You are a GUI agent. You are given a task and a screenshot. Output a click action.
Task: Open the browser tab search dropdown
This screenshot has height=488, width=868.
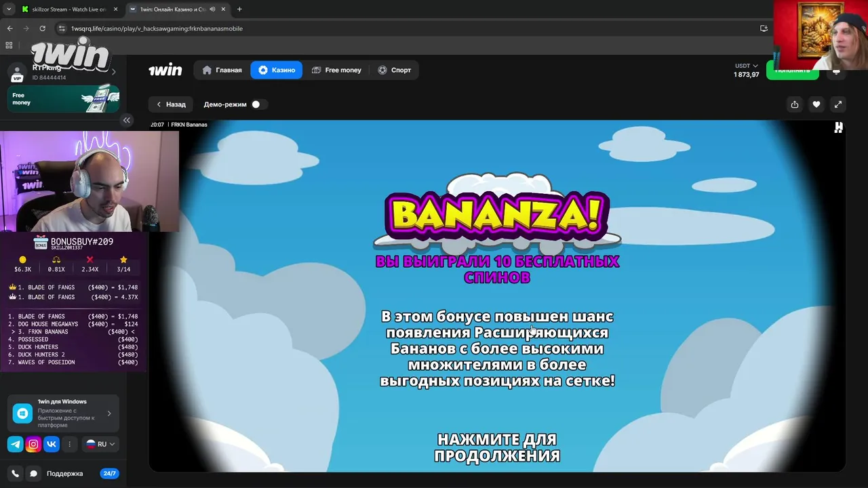[x=9, y=9]
